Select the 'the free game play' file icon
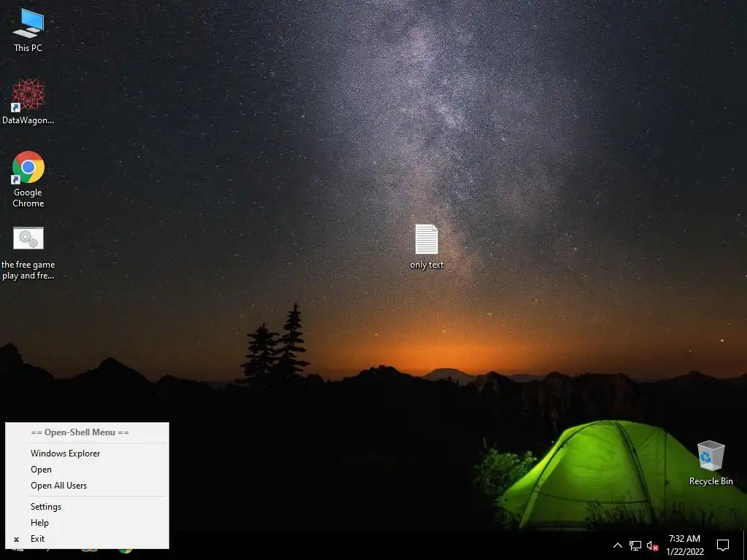 (x=28, y=254)
